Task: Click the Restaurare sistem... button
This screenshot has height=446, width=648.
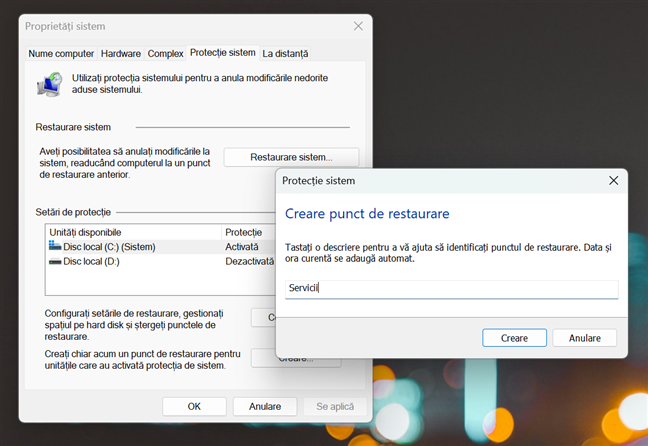Action: point(290,157)
